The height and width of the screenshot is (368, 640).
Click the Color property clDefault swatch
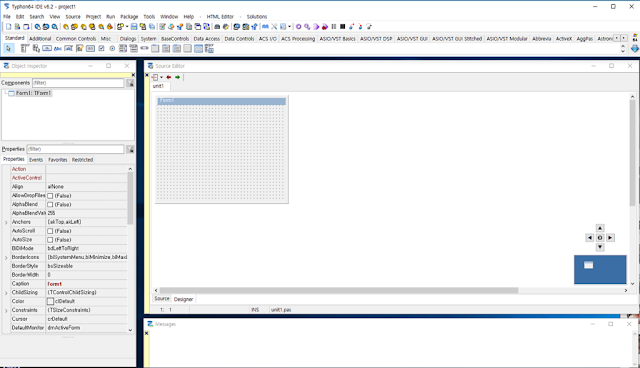[x=50, y=301]
